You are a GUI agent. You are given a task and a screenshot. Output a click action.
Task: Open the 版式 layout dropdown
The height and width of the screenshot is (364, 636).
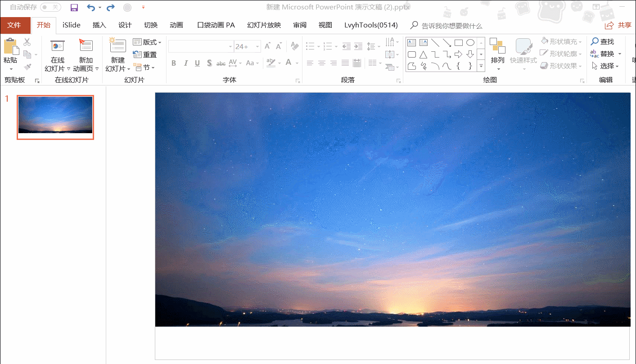pyautogui.click(x=147, y=42)
